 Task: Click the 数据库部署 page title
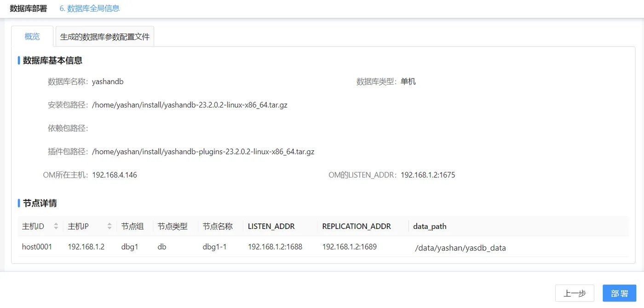(28, 8)
